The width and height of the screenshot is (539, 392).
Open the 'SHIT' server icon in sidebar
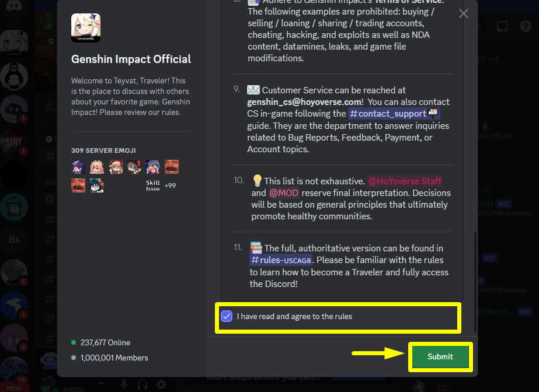coord(14,141)
